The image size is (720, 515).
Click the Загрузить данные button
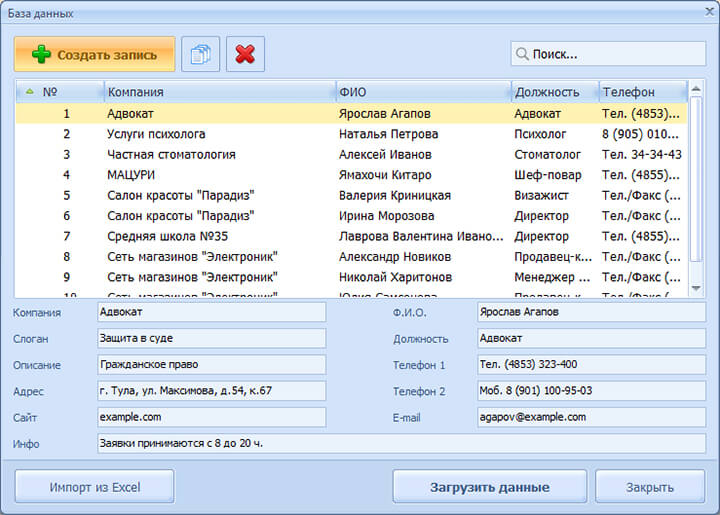point(489,487)
